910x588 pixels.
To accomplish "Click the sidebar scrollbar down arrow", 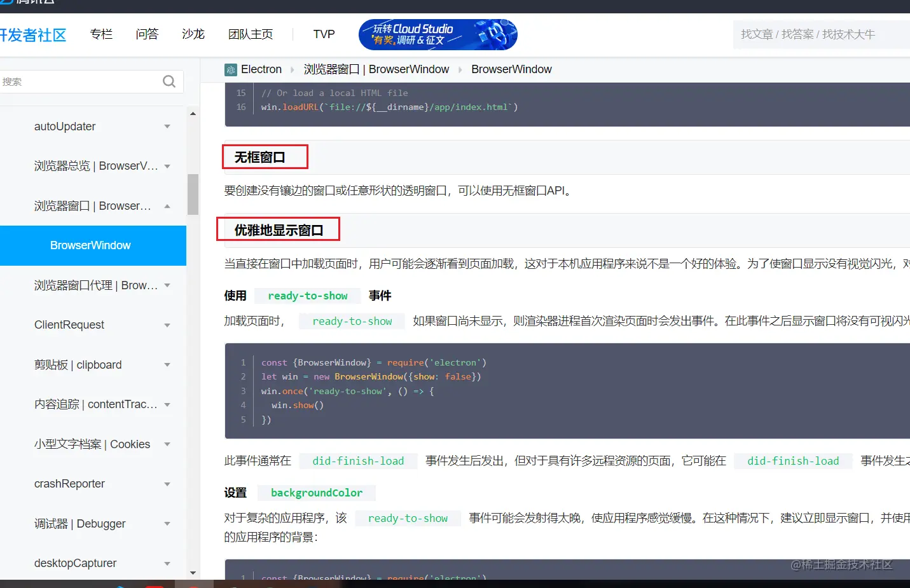I will click(193, 573).
